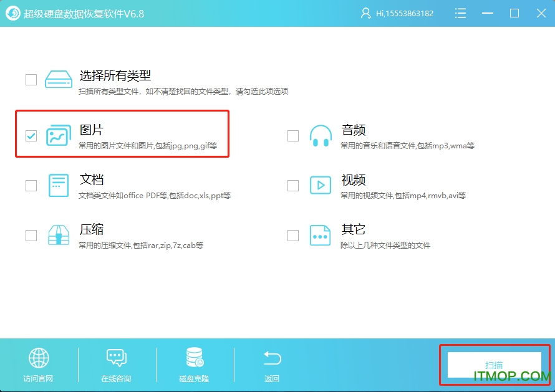
Task: Enable the 音频 checkbox
Action: (x=292, y=135)
